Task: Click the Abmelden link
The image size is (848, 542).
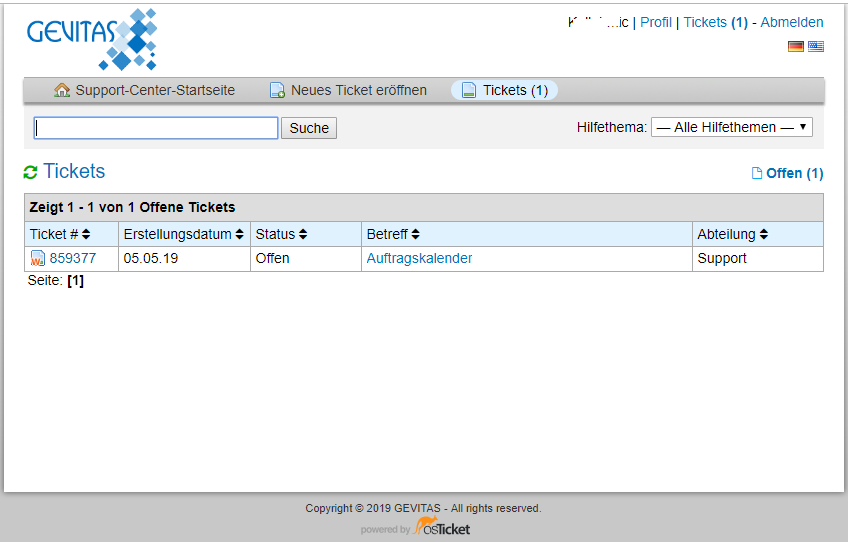Action: click(792, 22)
